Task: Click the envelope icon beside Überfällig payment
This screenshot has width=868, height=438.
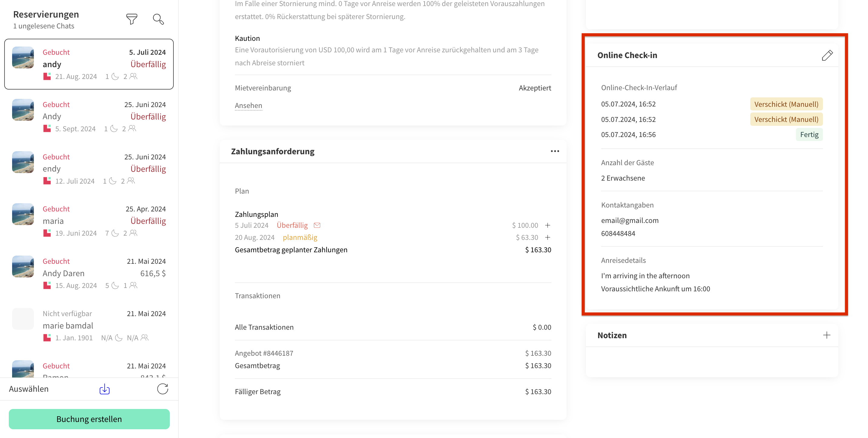Action: point(317,225)
